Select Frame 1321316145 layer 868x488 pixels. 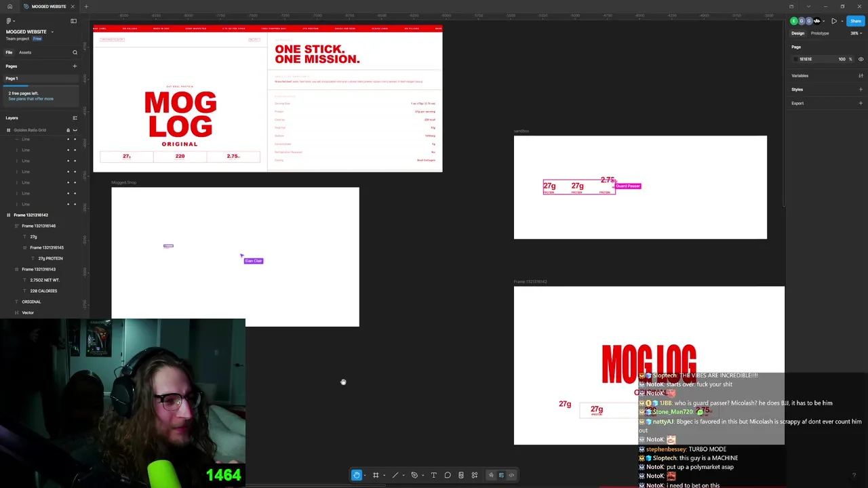(47, 247)
